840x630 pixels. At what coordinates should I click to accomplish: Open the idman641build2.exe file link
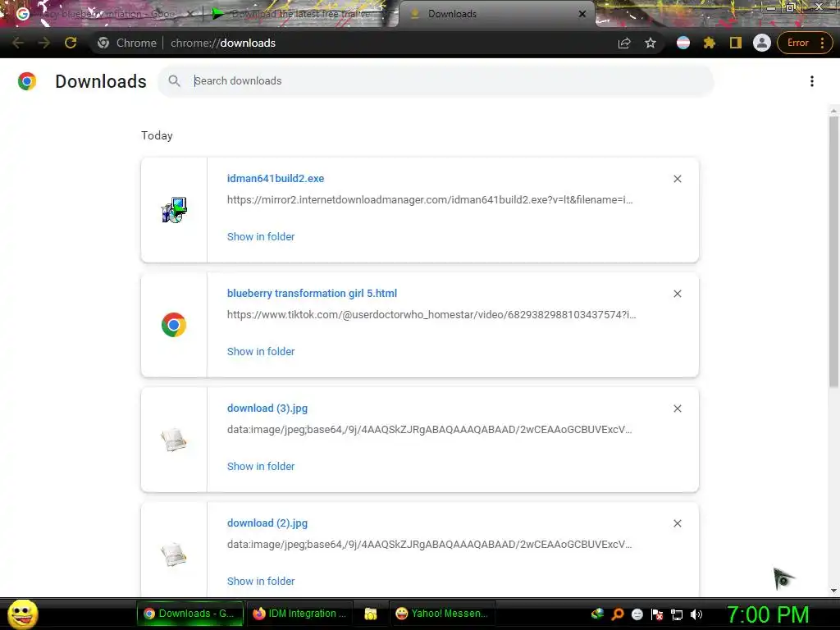[x=276, y=178]
